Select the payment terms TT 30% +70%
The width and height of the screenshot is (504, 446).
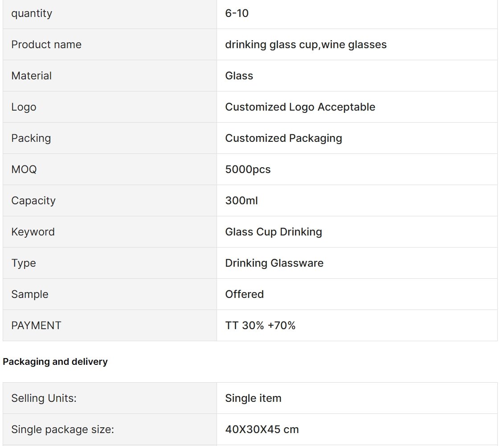[x=260, y=325]
